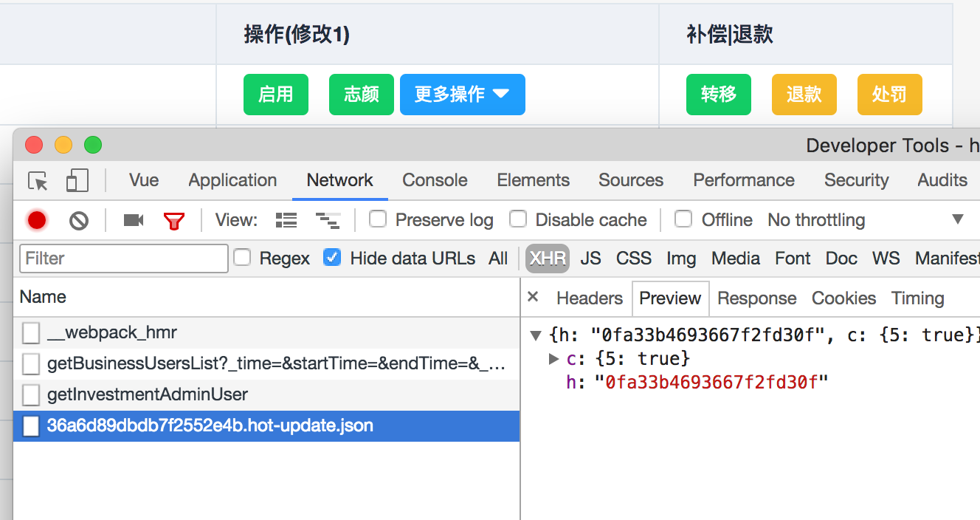Filter requests by Img type
The width and height of the screenshot is (980, 520).
[x=681, y=259]
